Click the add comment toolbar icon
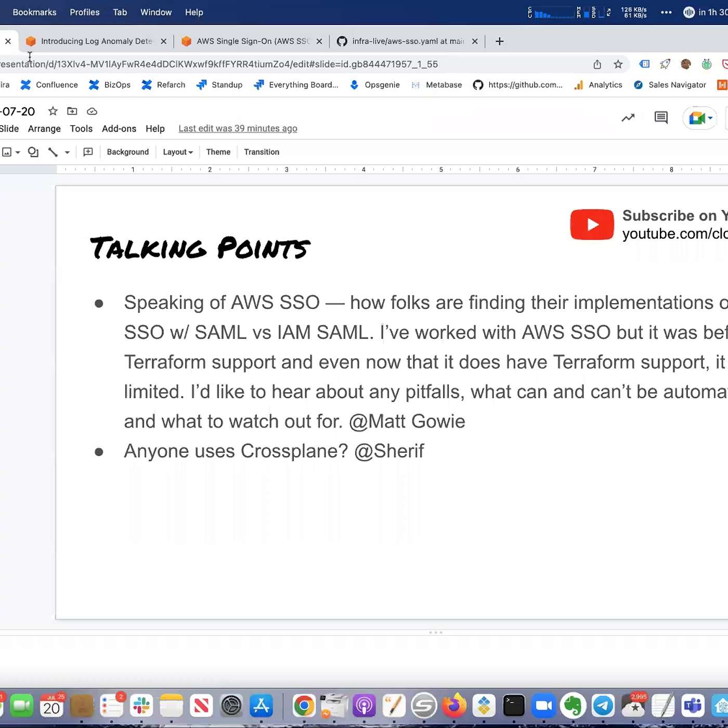The width and height of the screenshot is (728, 728). click(x=88, y=152)
